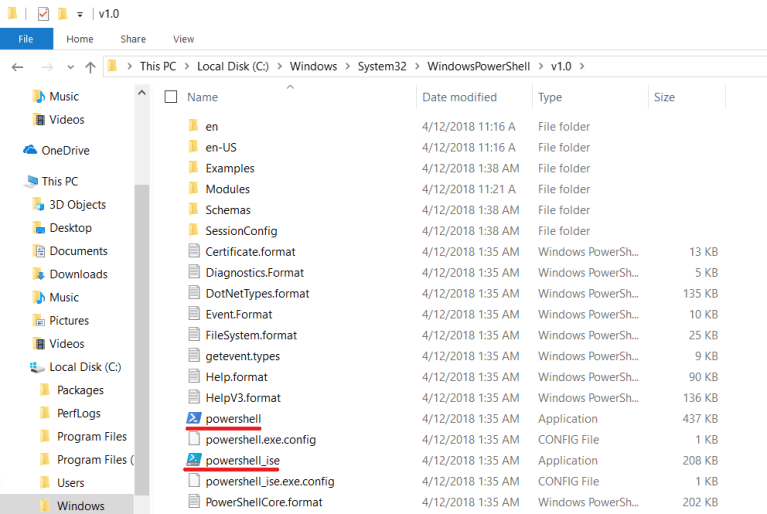Open the Home ribbon tab

tap(80, 39)
